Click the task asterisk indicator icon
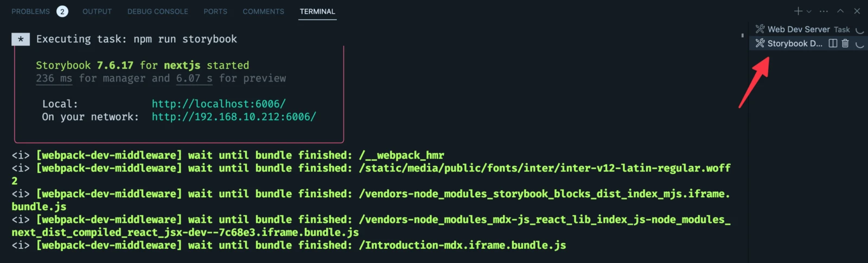Viewport: 868px width, 263px height. 21,39
